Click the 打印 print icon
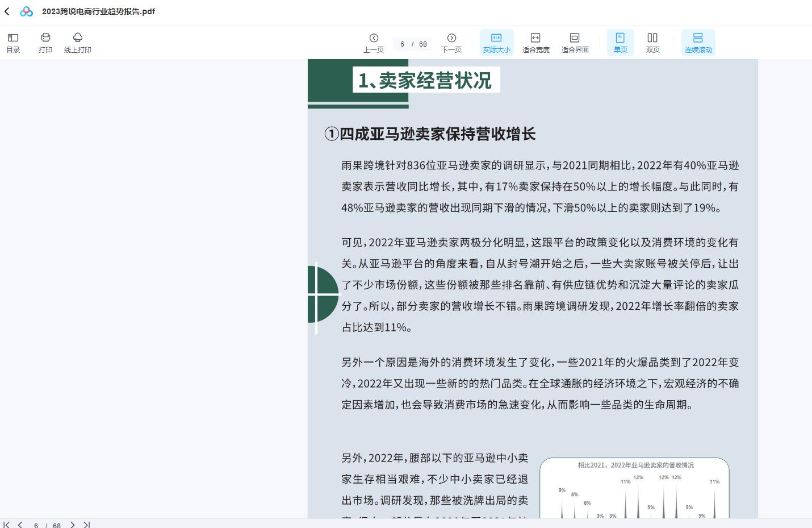 (45, 43)
